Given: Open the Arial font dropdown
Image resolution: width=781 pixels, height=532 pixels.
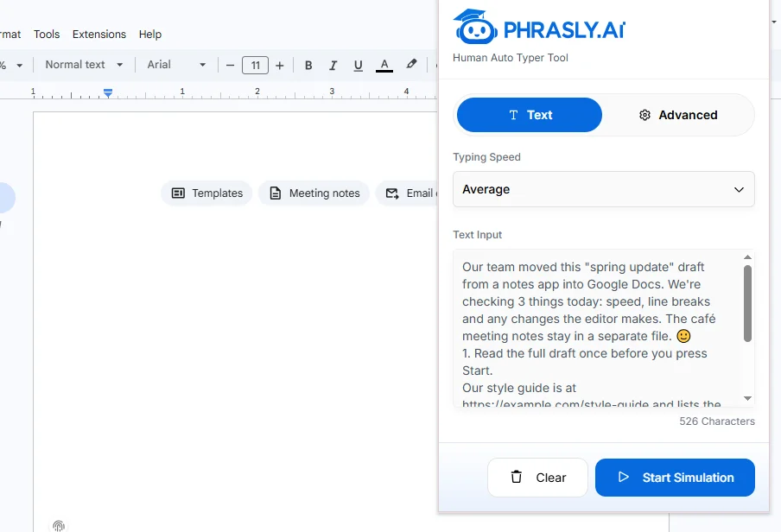Looking at the screenshot, I should [176, 65].
